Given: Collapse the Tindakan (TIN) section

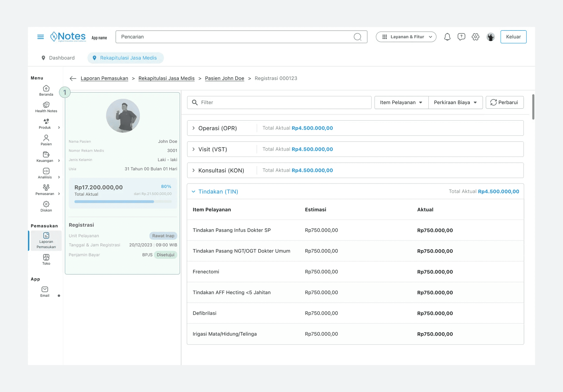Looking at the screenshot, I should point(194,192).
